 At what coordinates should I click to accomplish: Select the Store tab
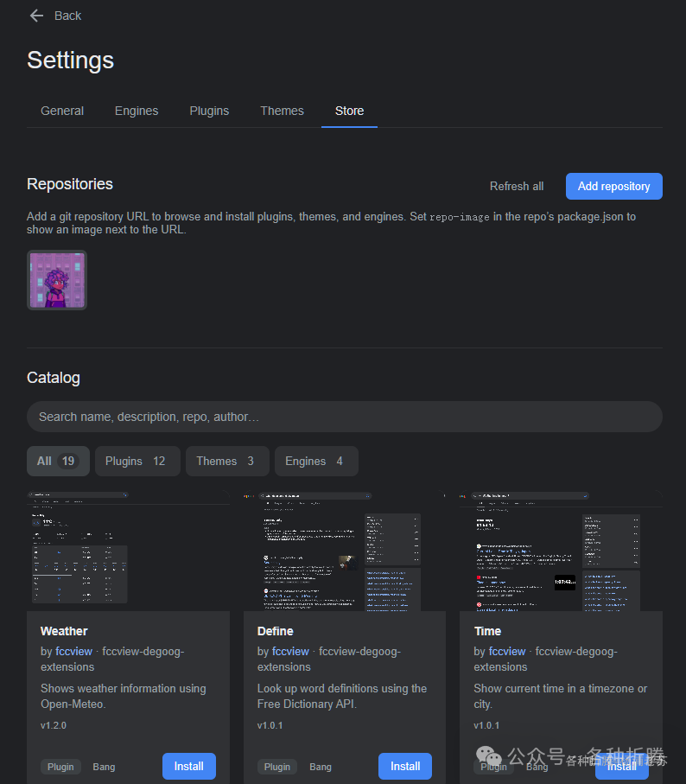(349, 111)
